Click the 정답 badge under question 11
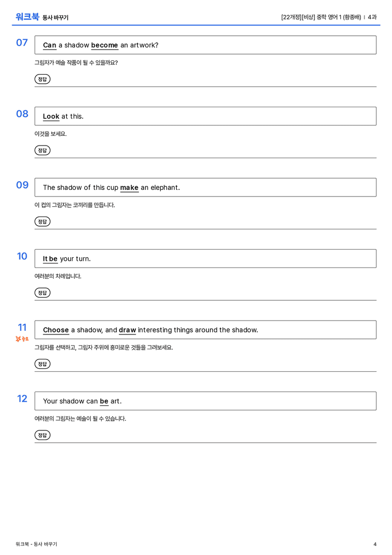Viewport: 392px width, 555px height. click(x=42, y=364)
